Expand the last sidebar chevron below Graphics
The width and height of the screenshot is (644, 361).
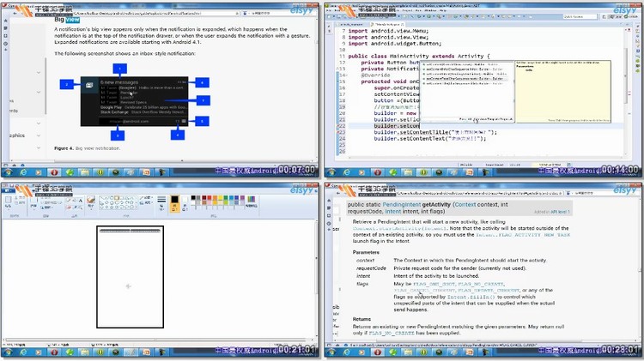tap(38, 147)
